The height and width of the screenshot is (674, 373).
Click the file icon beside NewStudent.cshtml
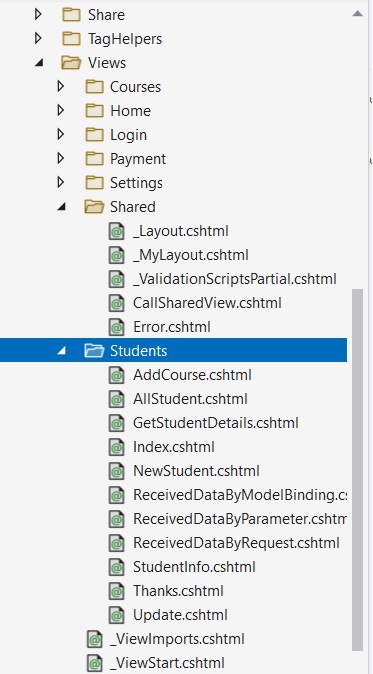point(117,472)
